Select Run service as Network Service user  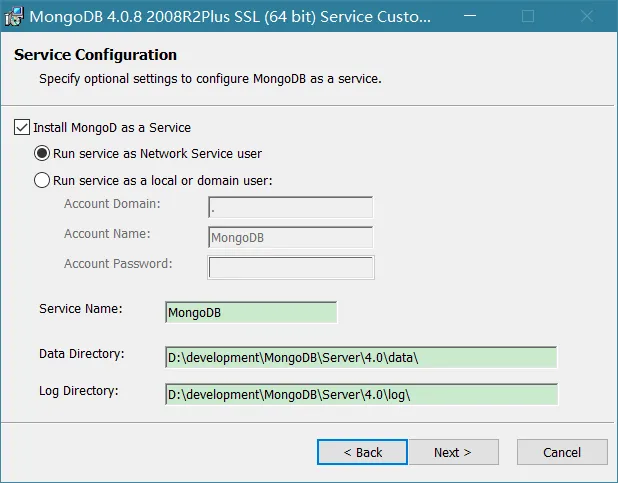pyautogui.click(x=42, y=154)
